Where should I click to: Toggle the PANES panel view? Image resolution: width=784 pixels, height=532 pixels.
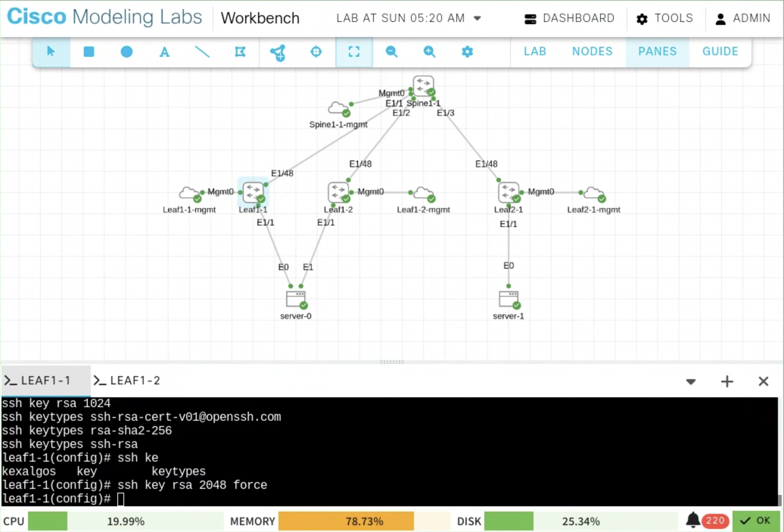tap(657, 51)
